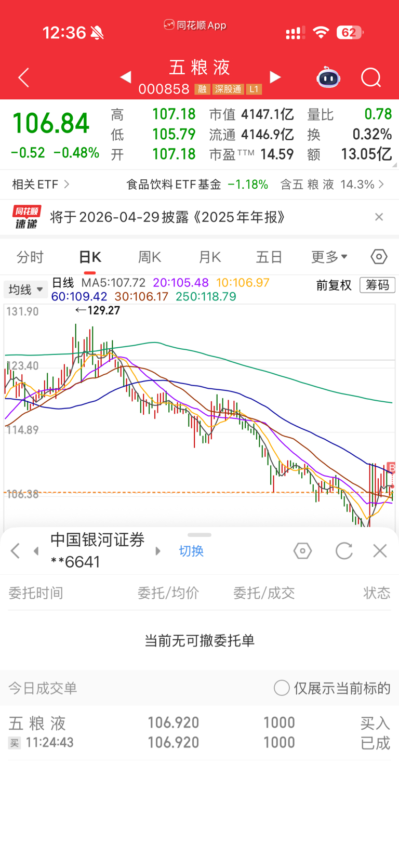This screenshot has height=868, width=399.
Task: Go to previous stock with left triangle
Action: click(x=126, y=77)
